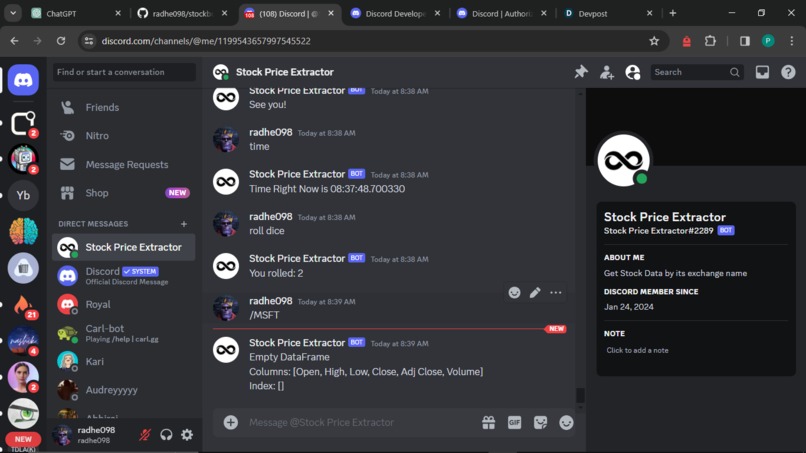The width and height of the screenshot is (806, 453).
Task: Open new browser tab
Action: click(x=672, y=13)
